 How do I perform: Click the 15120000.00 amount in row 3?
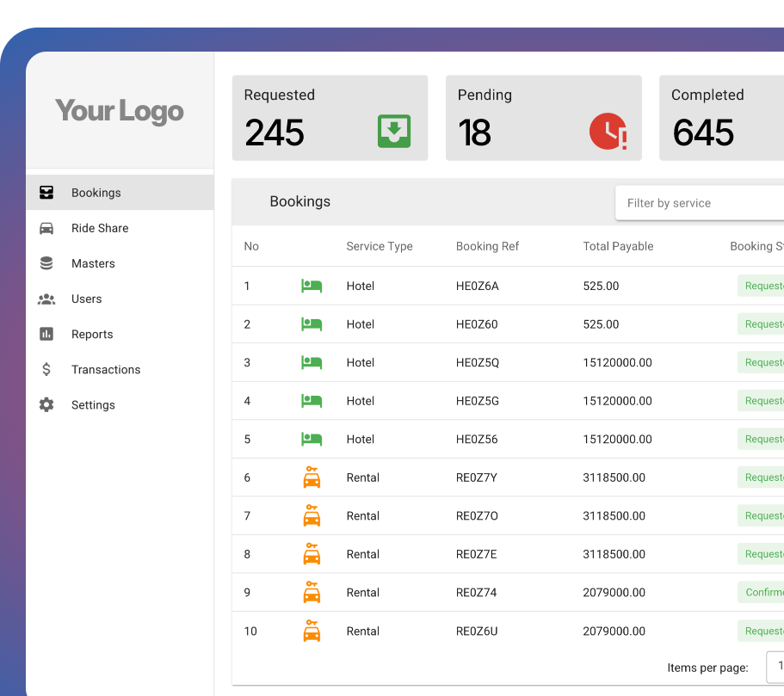pos(617,362)
